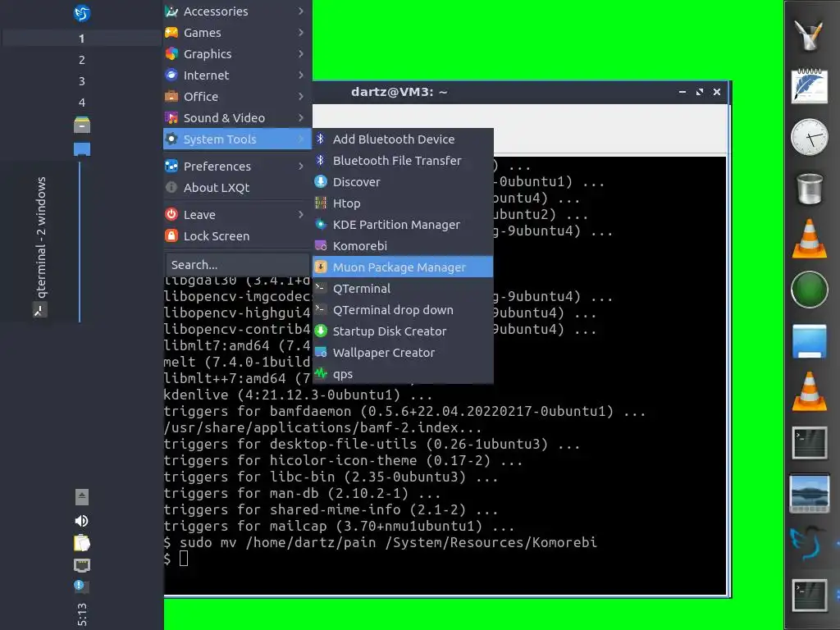Open Bluetooth File Transfer
Viewport: 840px width, 630px height.
402,161
